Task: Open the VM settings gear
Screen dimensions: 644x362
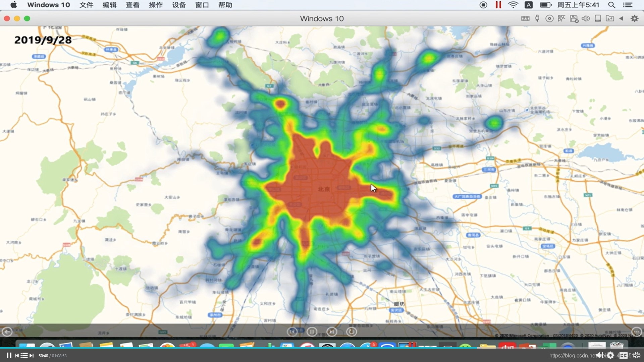Action: pyautogui.click(x=634, y=18)
